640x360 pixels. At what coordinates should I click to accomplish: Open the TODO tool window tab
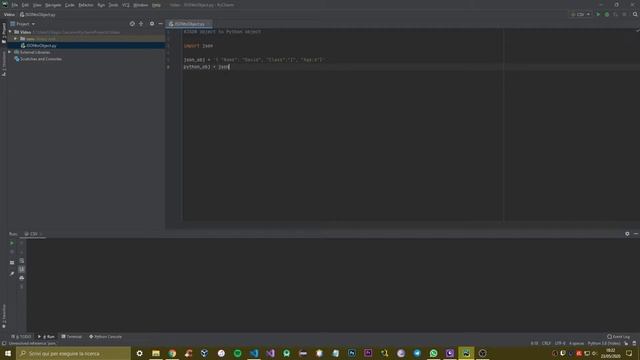click(21, 337)
